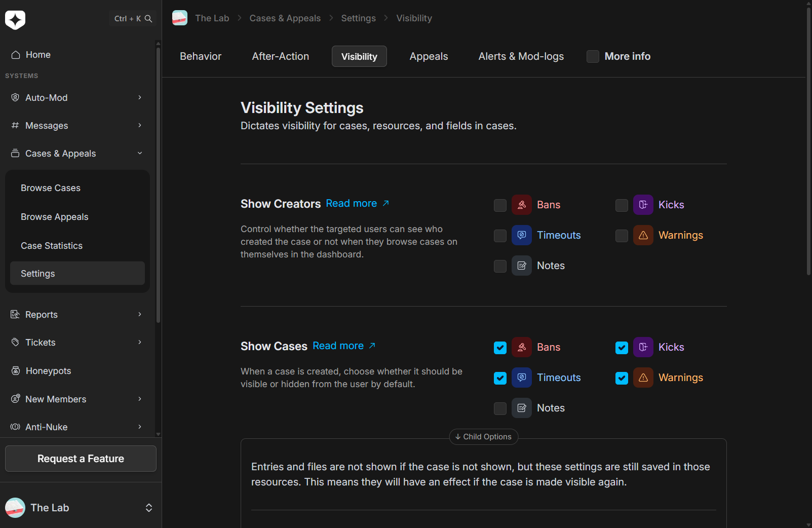Uncheck Kicks checkbox under Show Cases

(x=622, y=348)
